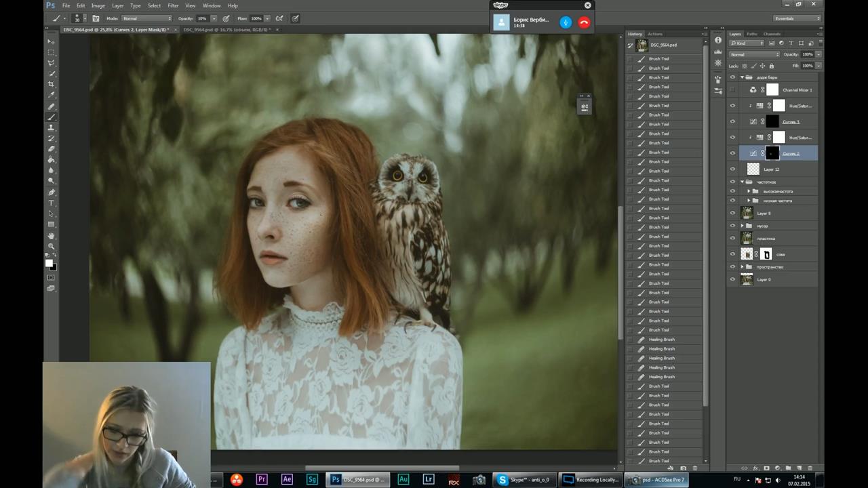Image resolution: width=868 pixels, height=488 pixels.
Task: Hide the Curves 2 layer
Action: [x=732, y=153]
